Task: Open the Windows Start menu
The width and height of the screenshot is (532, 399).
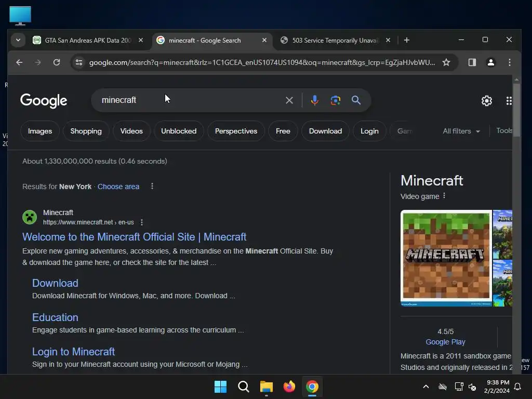Action: click(220, 387)
